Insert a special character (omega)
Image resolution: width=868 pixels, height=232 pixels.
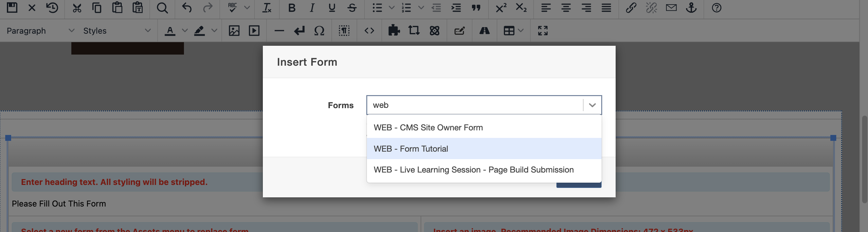[319, 31]
